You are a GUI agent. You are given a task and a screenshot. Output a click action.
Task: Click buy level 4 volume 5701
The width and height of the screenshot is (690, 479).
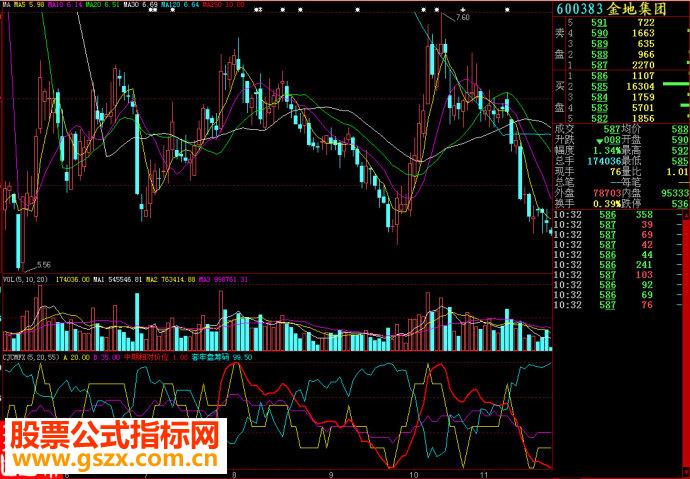(644, 108)
